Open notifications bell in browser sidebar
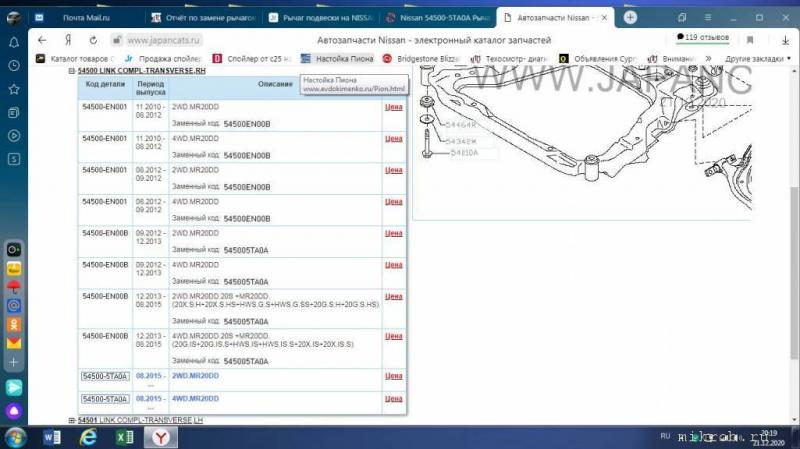800x449 pixels. pos(14,42)
